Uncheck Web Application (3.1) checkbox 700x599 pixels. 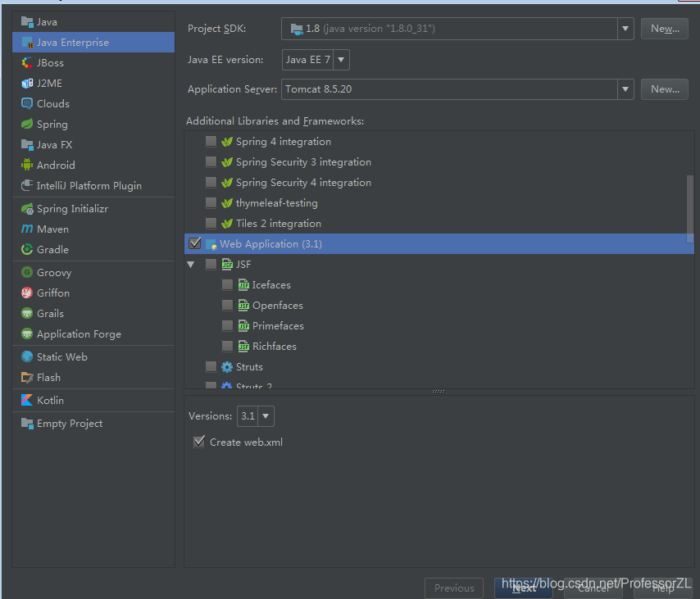(x=195, y=243)
